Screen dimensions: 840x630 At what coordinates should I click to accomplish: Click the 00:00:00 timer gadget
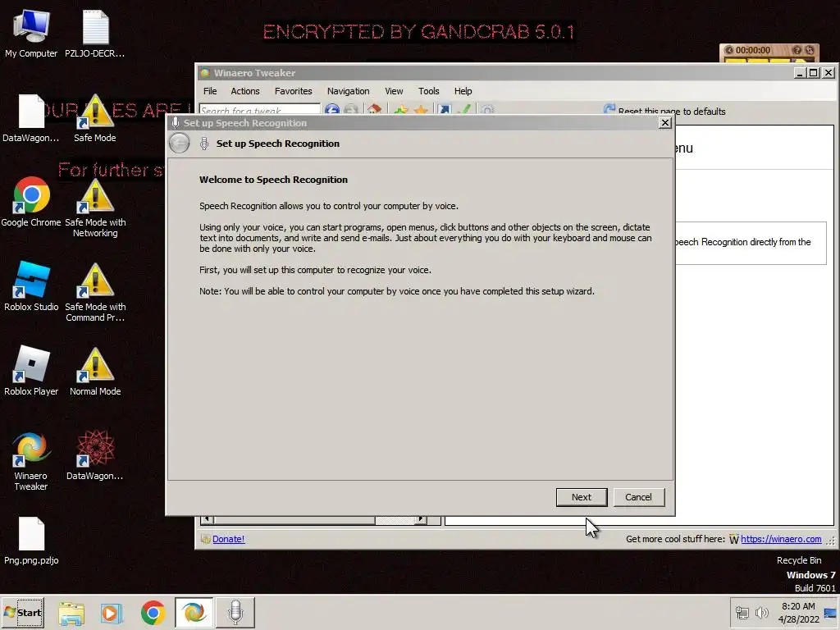click(753, 50)
